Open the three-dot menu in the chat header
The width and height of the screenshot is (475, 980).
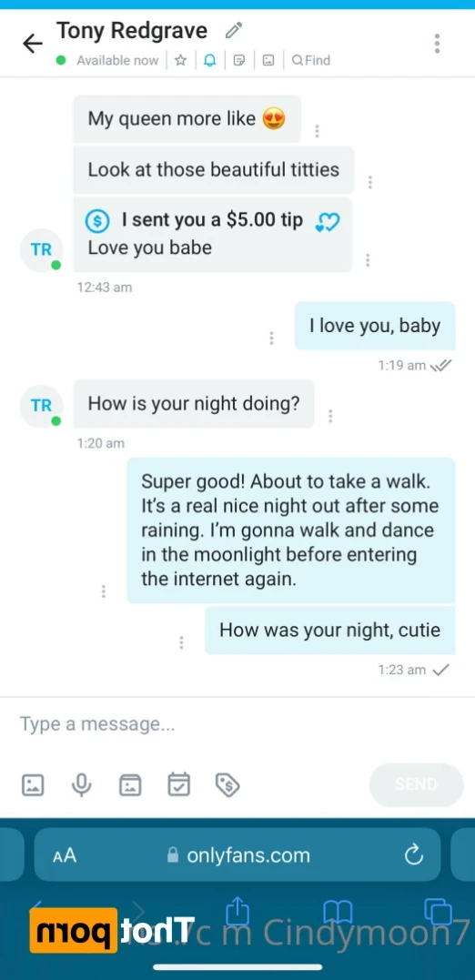[x=437, y=43]
